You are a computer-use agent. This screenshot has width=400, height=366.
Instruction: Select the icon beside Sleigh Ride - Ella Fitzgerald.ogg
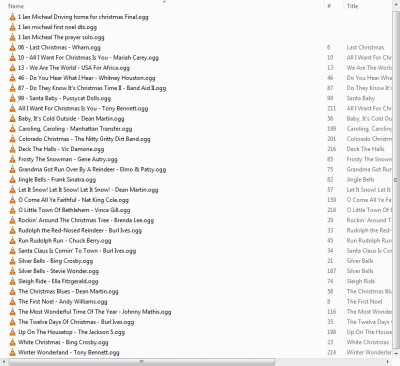(x=12, y=281)
